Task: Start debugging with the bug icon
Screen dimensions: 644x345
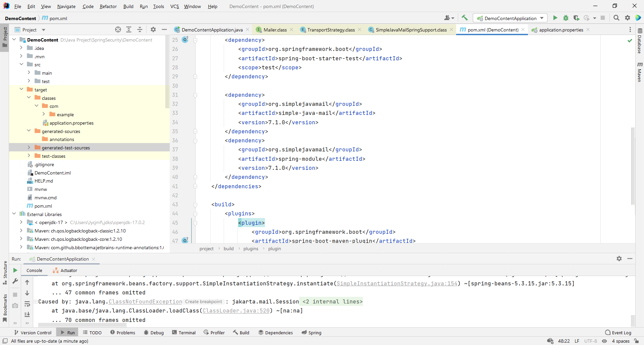Action: click(x=566, y=18)
